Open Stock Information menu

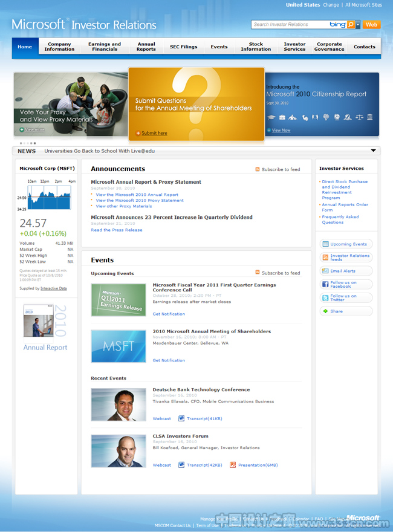pyautogui.click(x=256, y=47)
